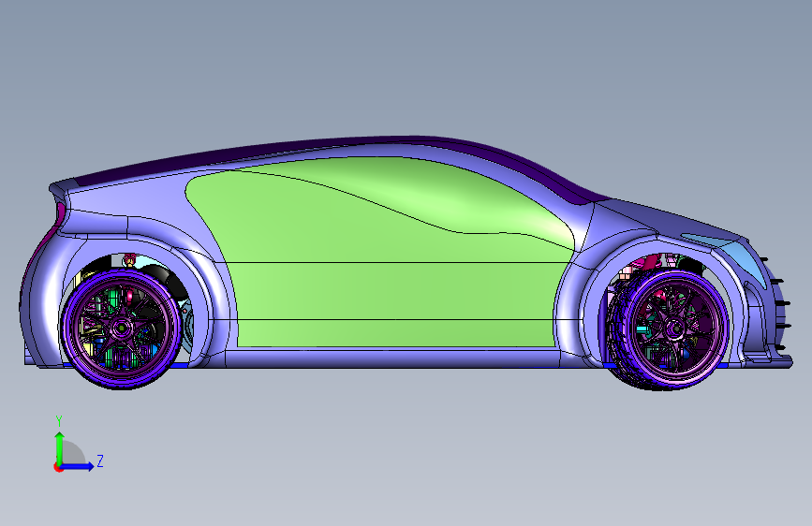Click the Z label of the coordinate triad
Screen dimensions: 812x526
click(100, 460)
